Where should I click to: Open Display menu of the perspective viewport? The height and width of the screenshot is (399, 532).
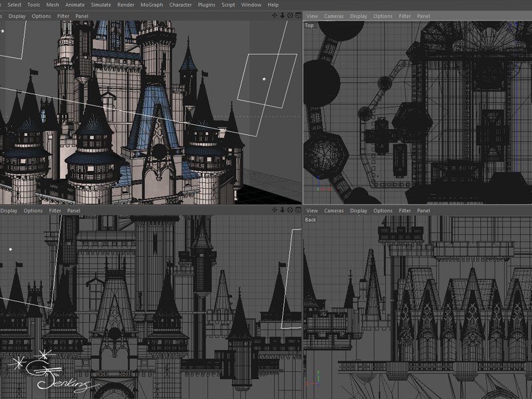(17, 16)
